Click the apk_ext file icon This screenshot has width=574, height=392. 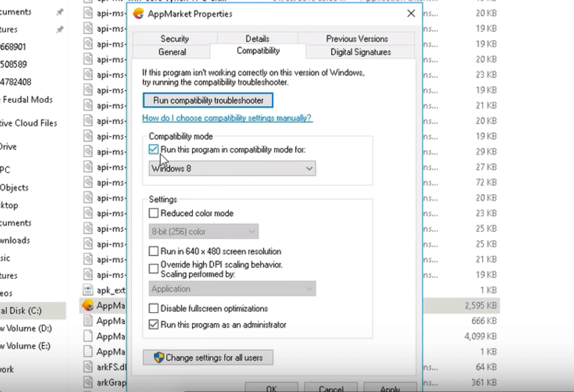click(88, 290)
